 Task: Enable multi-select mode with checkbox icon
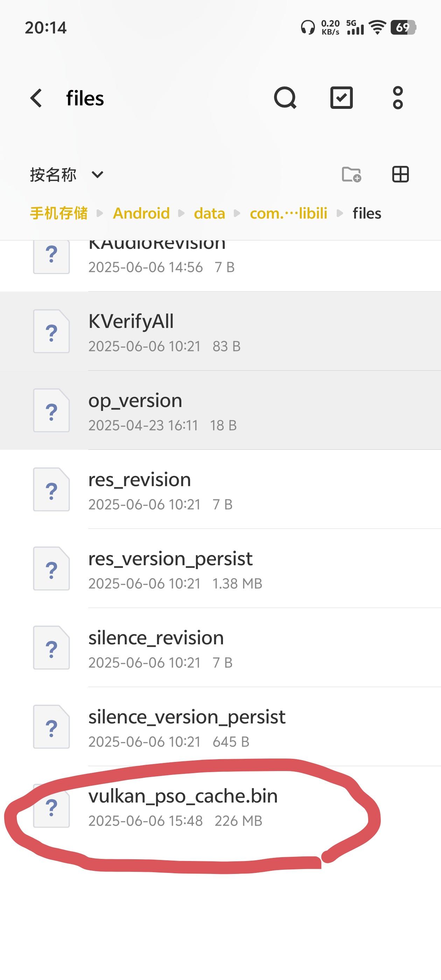341,98
